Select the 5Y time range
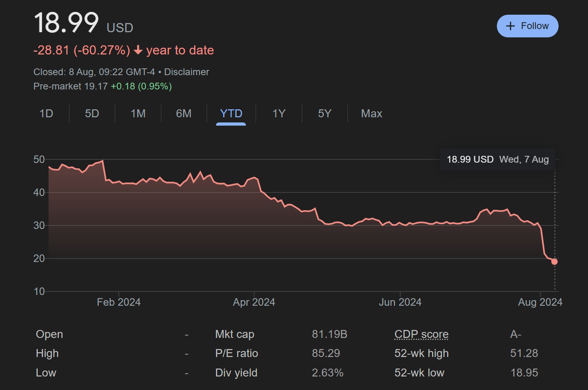 click(325, 114)
